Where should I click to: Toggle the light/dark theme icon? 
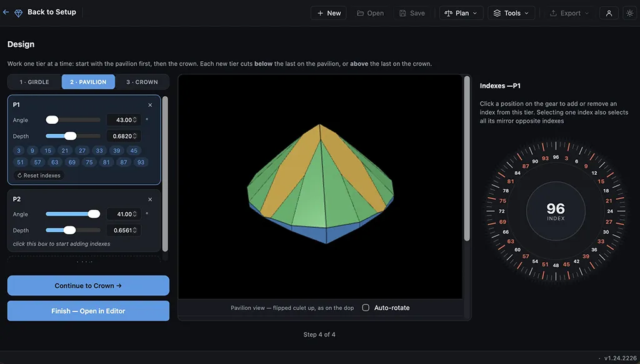pyautogui.click(x=630, y=13)
